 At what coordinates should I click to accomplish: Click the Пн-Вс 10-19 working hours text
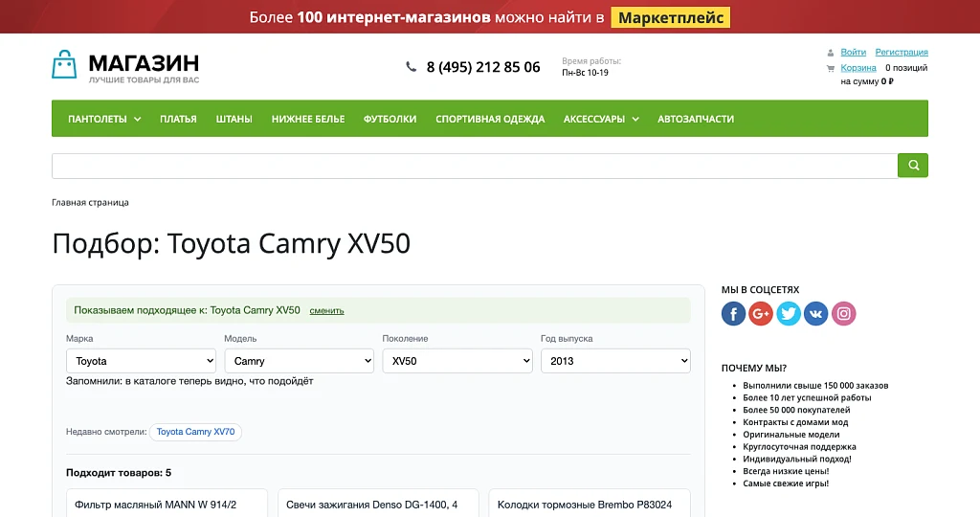click(x=585, y=73)
